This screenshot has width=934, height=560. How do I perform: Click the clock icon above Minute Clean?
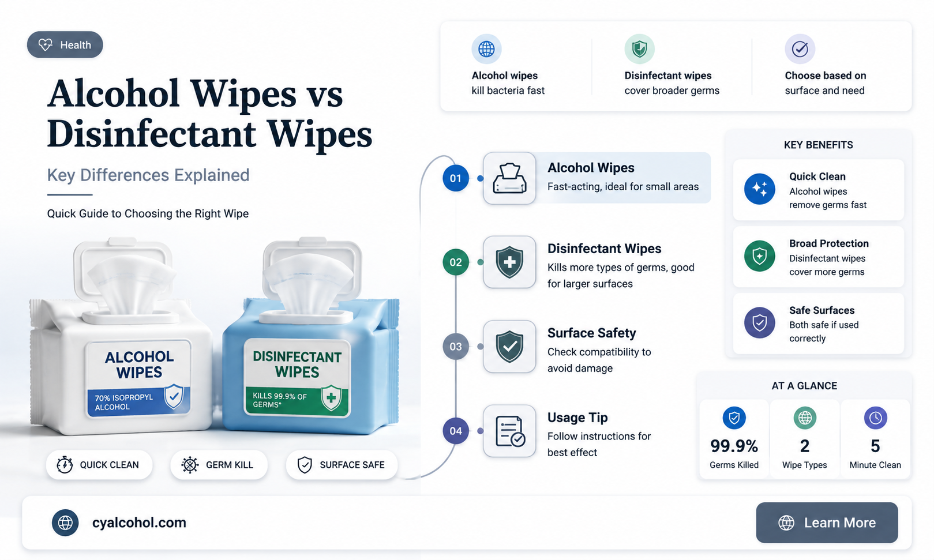coord(876,418)
